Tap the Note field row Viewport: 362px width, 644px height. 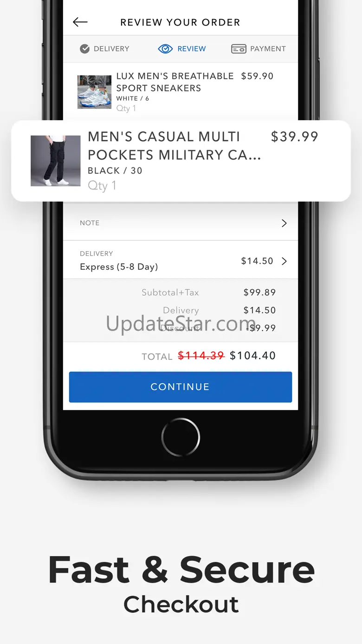click(181, 223)
